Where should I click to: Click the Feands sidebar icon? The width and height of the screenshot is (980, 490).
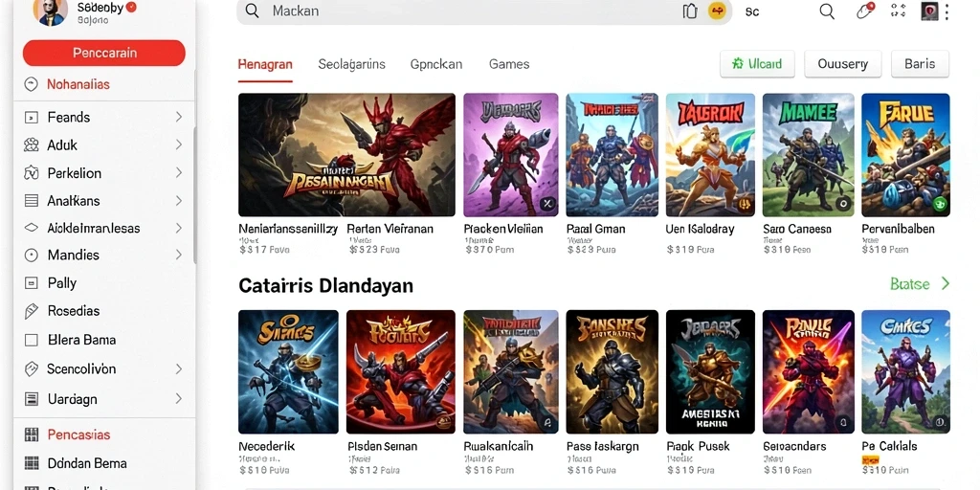31,117
